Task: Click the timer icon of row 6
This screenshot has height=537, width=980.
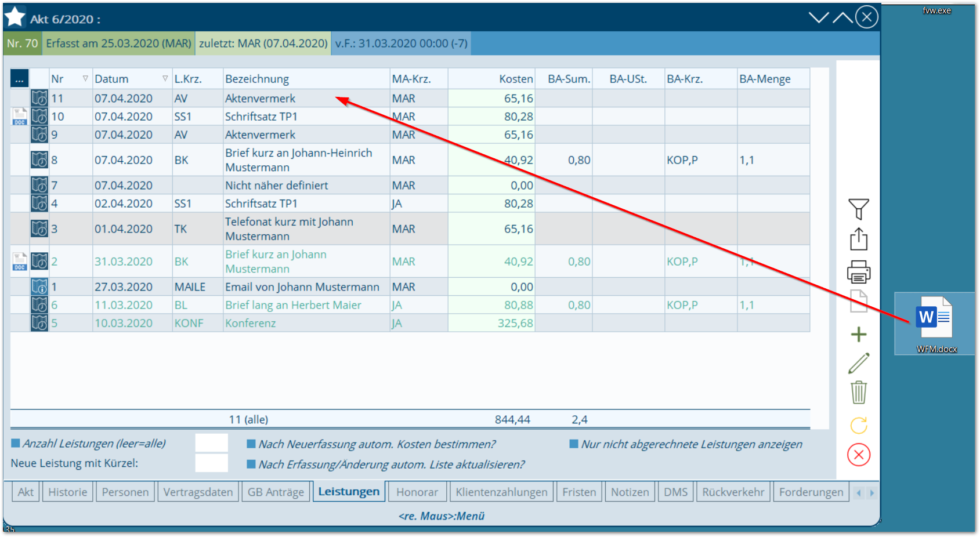Action: (x=39, y=304)
